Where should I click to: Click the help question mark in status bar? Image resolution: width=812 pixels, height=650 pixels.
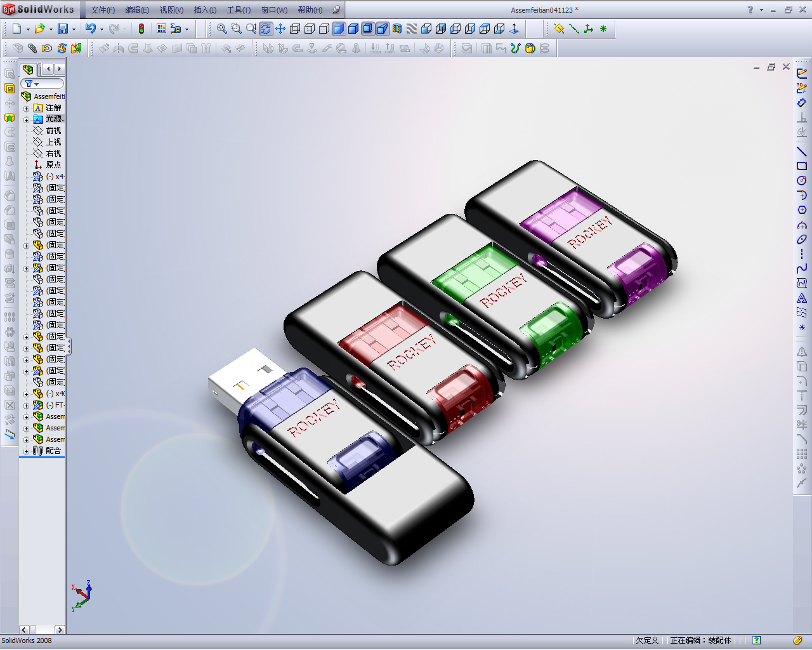(757, 640)
